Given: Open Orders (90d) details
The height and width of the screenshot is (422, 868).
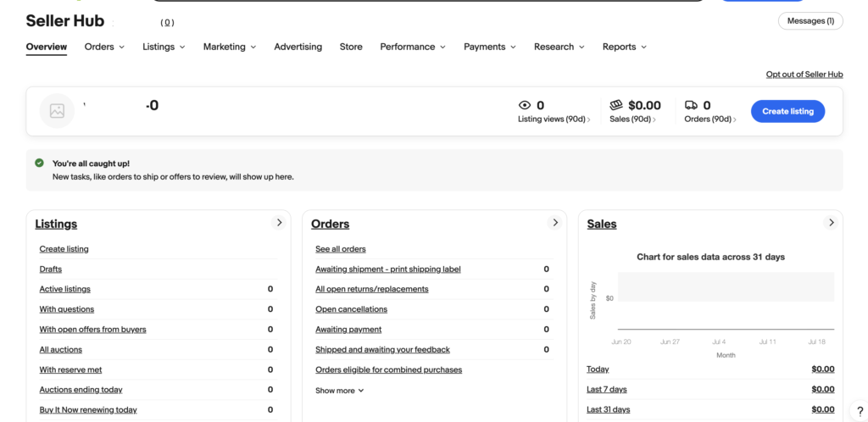Looking at the screenshot, I should click(710, 119).
